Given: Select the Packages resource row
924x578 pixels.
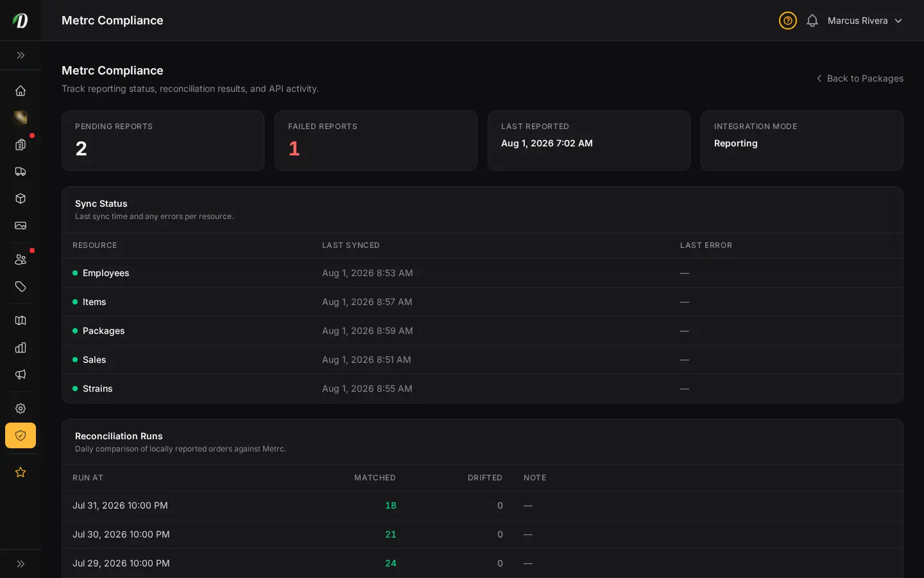Looking at the screenshot, I should coord(483,331).
